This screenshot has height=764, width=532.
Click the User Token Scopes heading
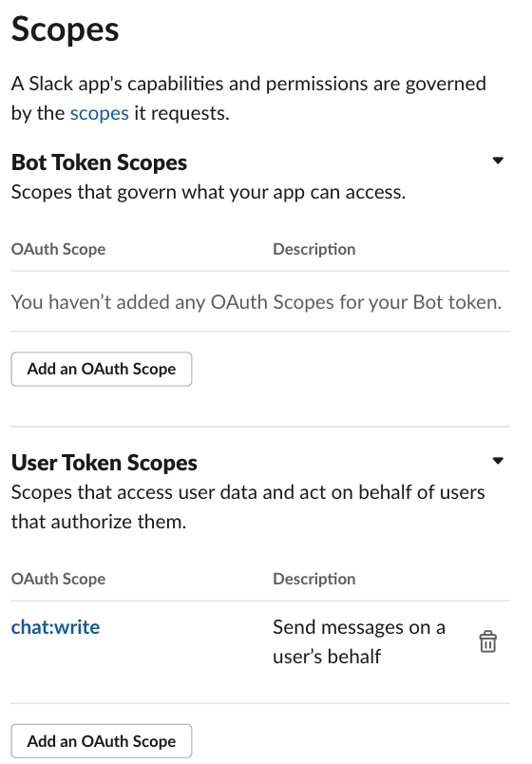[x=104, y=463]
